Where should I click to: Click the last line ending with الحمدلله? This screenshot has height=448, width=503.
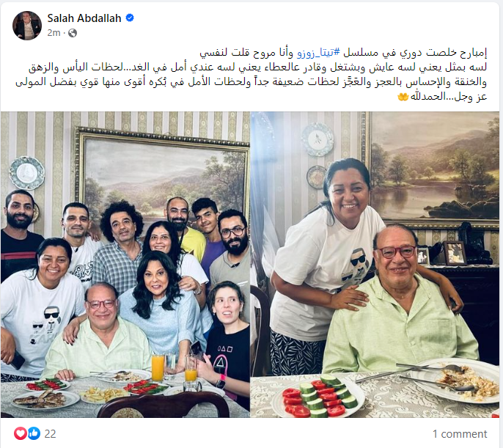442,97
